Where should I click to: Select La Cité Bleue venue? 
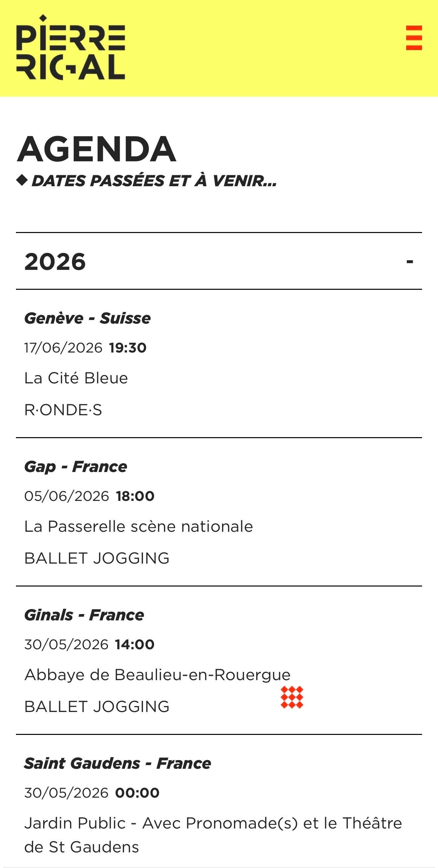(x=76, y=378)
